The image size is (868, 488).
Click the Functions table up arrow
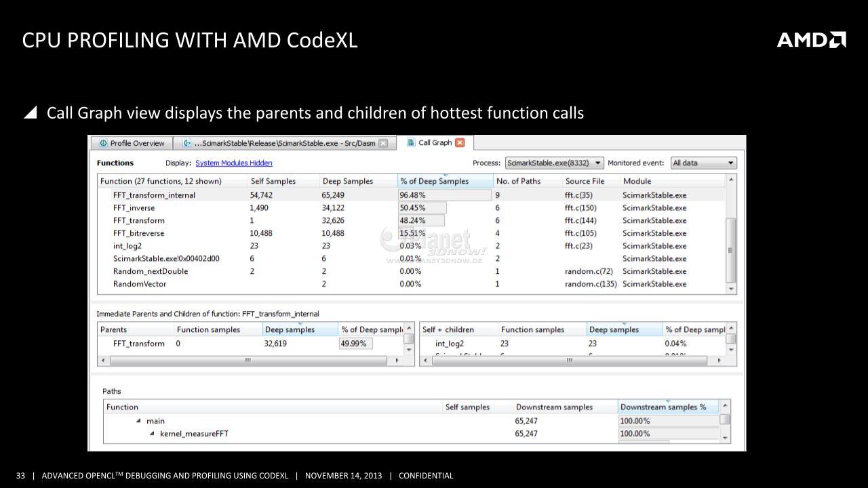coord(731,180)
